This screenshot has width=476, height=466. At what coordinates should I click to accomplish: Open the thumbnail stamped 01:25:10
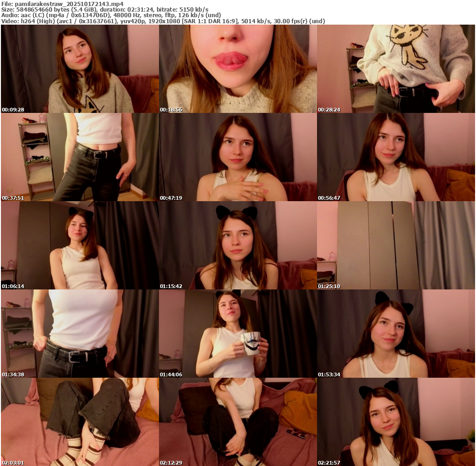(396, 245)
